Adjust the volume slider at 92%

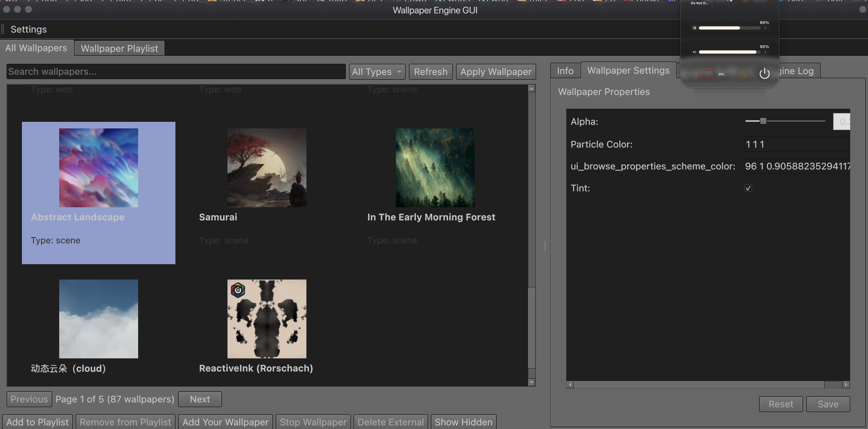click(730, 52)
